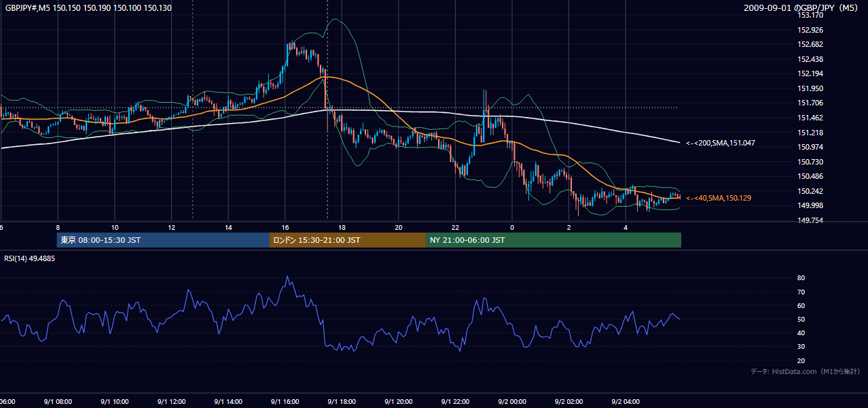Screen dimensions: 868x408
Task: Click hour tick 20 under price chart
Action: coord(399,227)
